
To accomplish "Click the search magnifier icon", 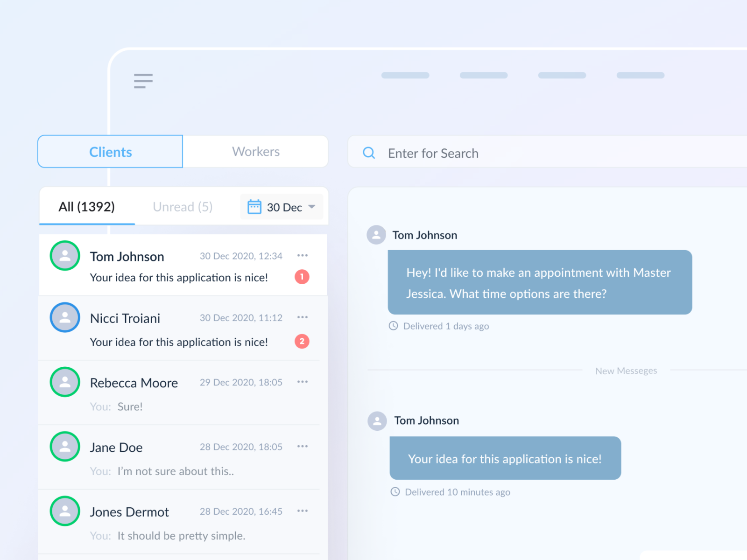I will [x=369, y=153].
